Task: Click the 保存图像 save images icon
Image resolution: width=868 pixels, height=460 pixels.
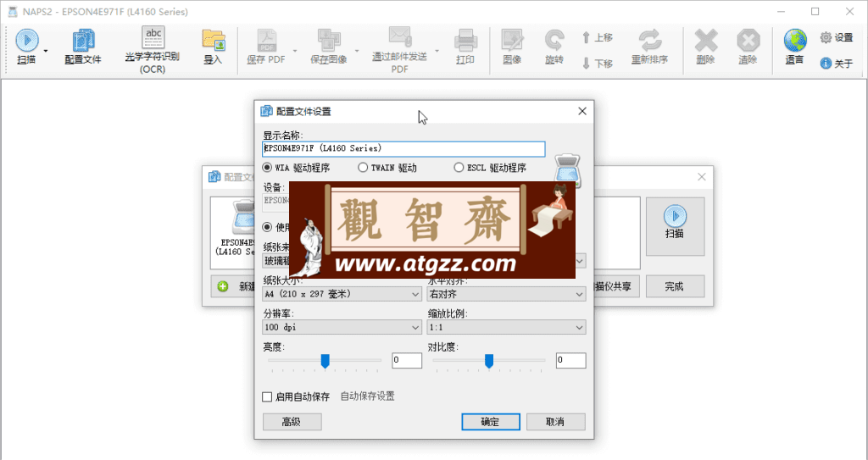Action: click(x=329, y=47)
